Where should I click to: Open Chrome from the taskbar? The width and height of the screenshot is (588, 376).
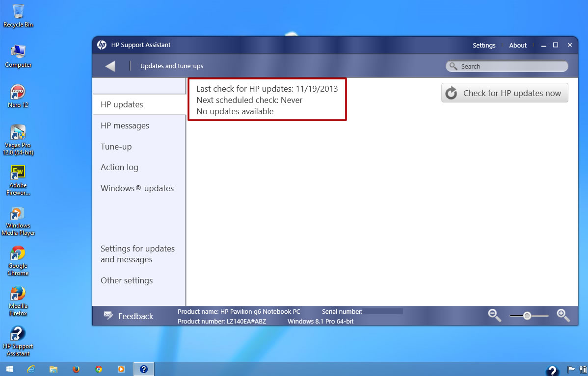(x=98, y=369)
